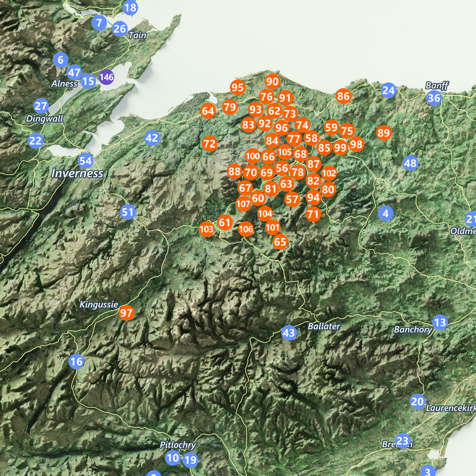Click orange marker 83
The width and height of the screenshot is (476, 476).
pos(248,125)
